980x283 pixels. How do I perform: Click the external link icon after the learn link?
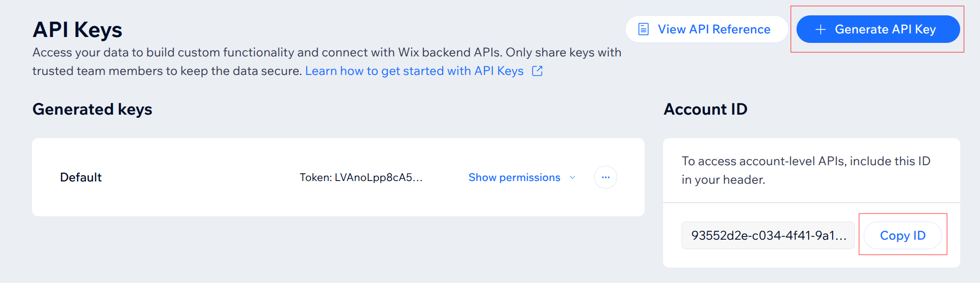tap(537, 71)
